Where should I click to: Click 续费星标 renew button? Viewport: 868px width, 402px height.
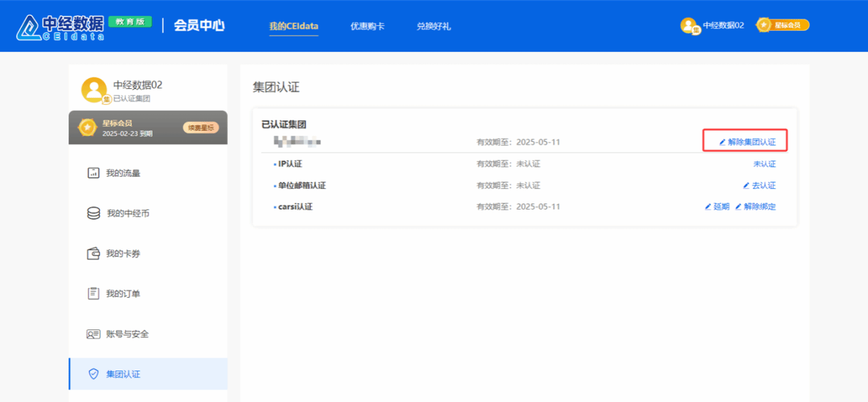201,127
